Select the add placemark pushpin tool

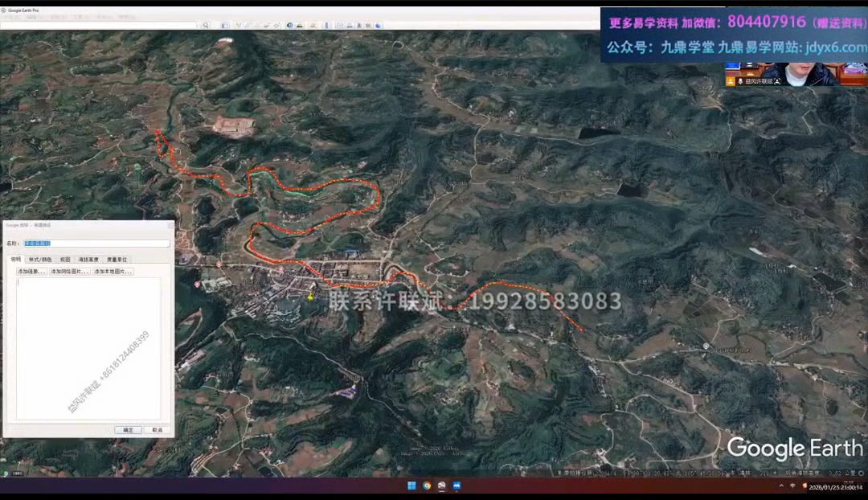pos(239,26)
